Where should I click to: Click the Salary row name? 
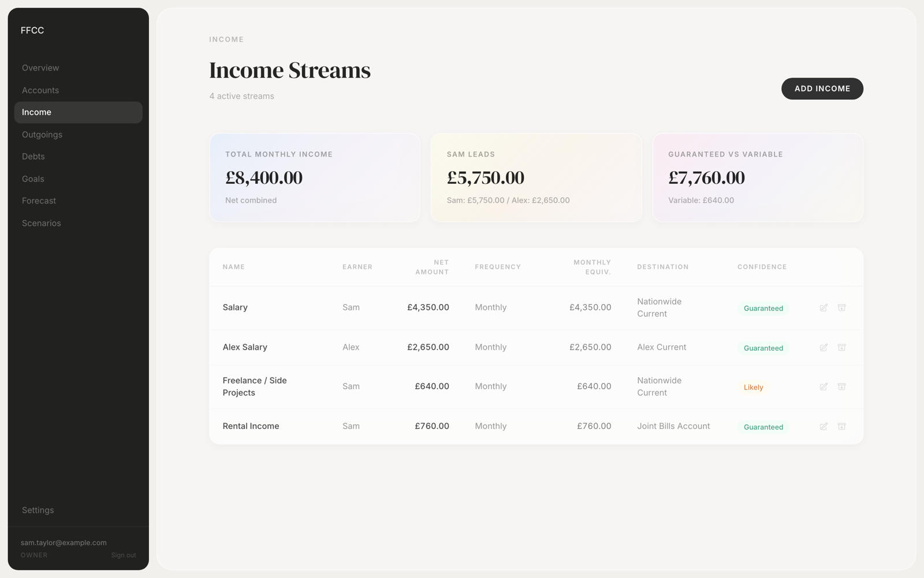(235, 307)
